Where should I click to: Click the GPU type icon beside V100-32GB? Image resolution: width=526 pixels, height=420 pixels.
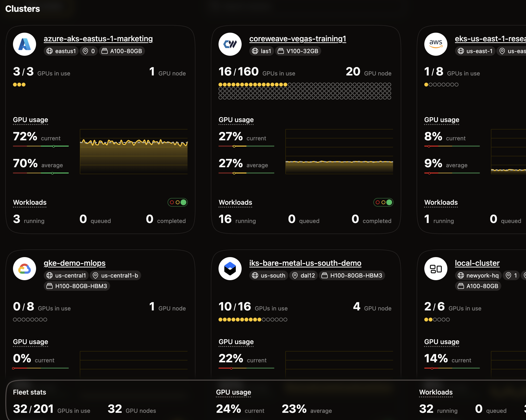pos(281,51)
